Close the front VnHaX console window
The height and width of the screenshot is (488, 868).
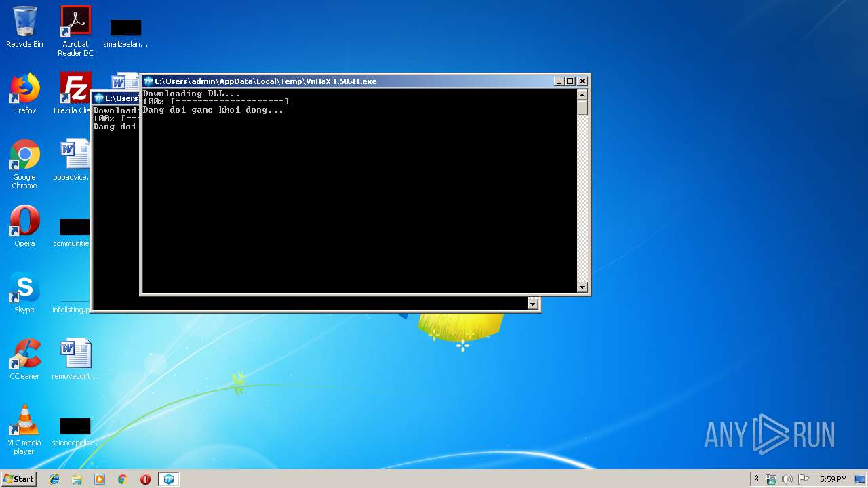point(582,81)
